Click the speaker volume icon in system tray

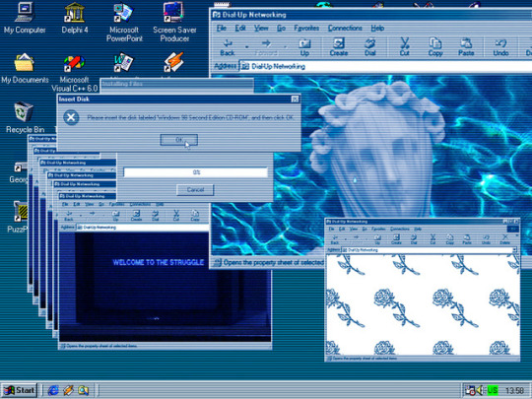tap(480, 390)
